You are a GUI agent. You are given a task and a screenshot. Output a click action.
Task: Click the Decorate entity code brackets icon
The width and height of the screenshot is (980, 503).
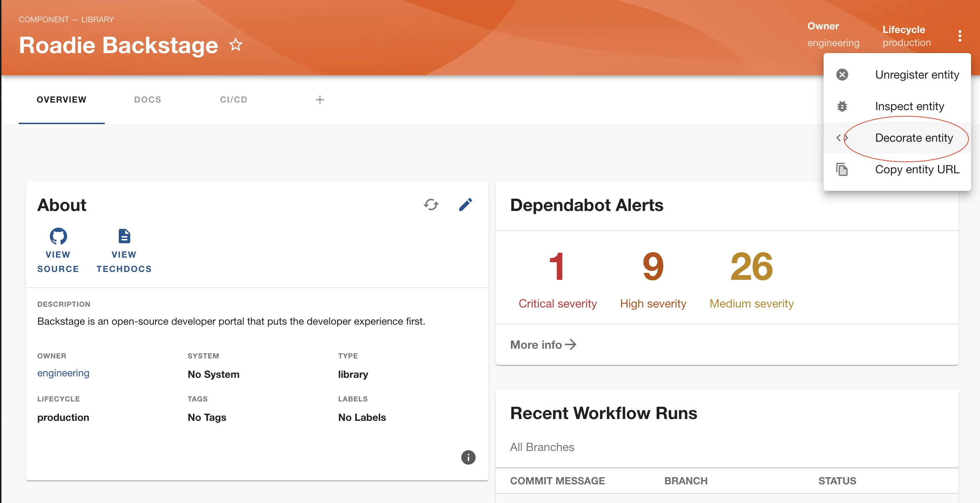[842, 138]
